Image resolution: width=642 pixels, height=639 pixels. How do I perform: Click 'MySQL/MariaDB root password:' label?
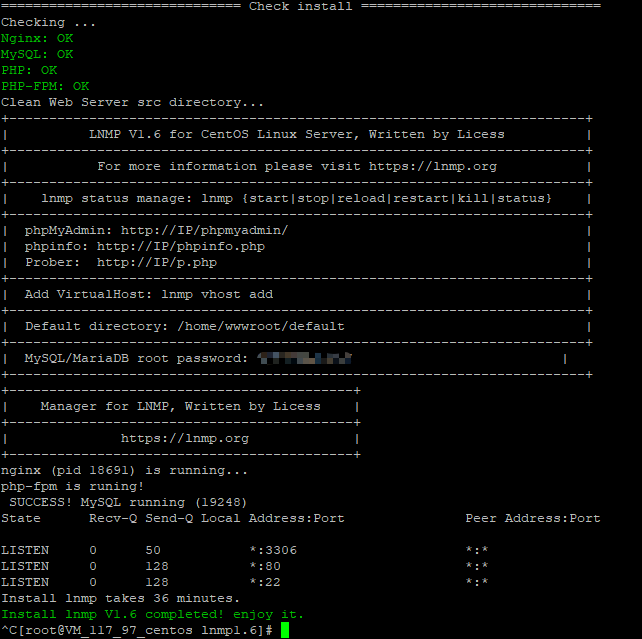click(136, 359)
